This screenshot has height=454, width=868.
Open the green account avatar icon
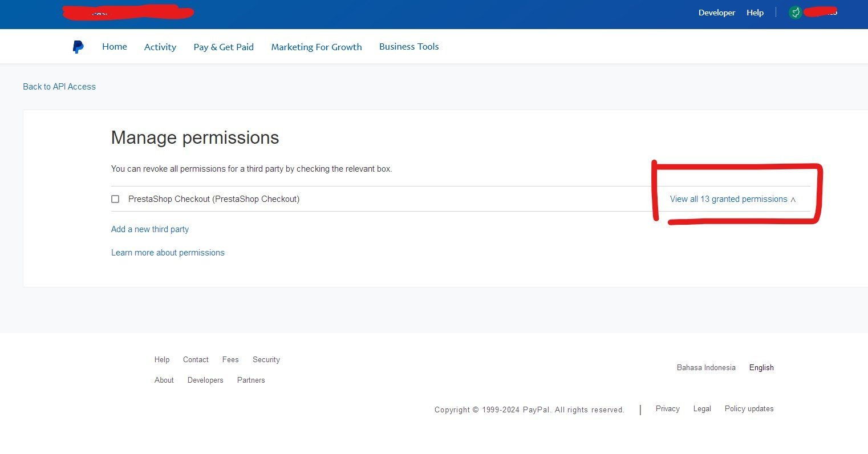click(796, 13)
